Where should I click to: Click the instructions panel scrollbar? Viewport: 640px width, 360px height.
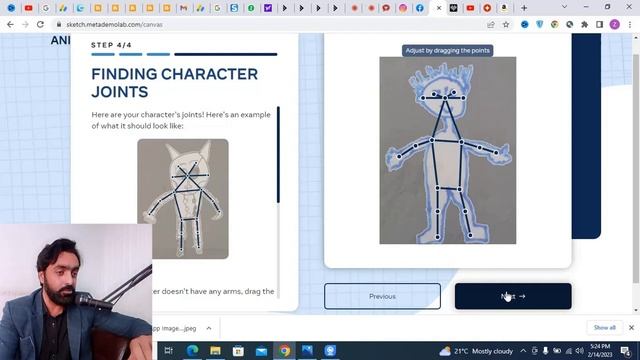click(278, 155)
